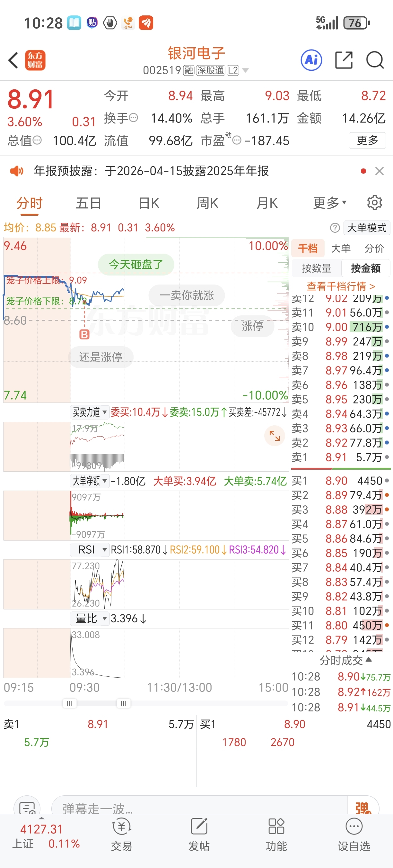Select 千档 order book tab
This screenshot has height=868, width=393.
(x=308, y=248)
